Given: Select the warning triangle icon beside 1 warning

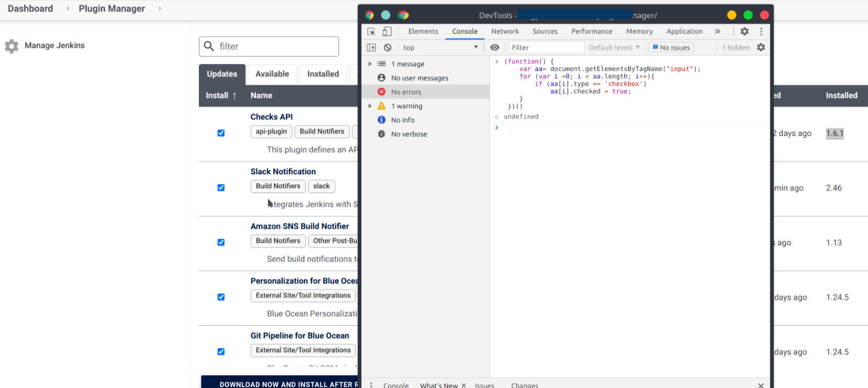Looking at the screenshot, I should (382, 106).
